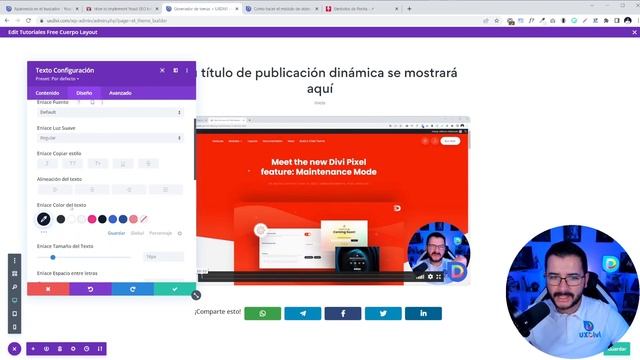Enter fullscreen in video player
Screen dimensions: 640x360
pyautogui.click(x=439, y=277)
